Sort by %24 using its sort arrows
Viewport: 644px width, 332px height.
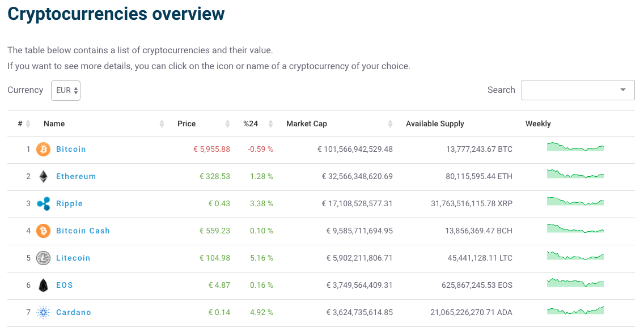click(270, 124)
